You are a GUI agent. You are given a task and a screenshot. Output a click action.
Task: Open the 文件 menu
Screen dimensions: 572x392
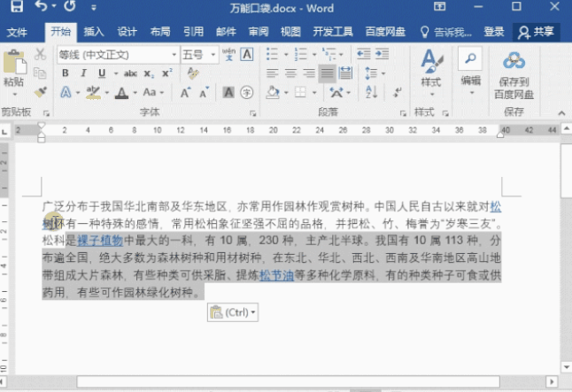[17, 32]
